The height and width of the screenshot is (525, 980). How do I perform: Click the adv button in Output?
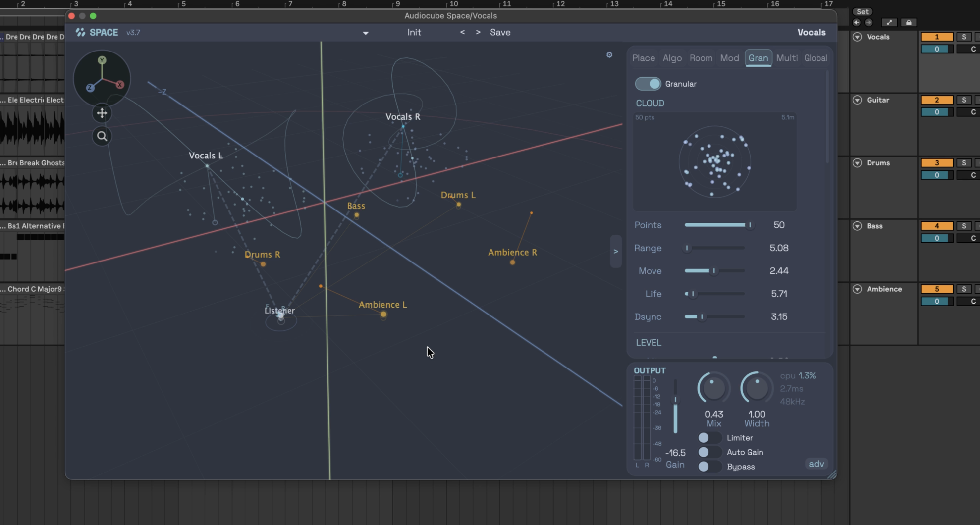tap(817, 464)
